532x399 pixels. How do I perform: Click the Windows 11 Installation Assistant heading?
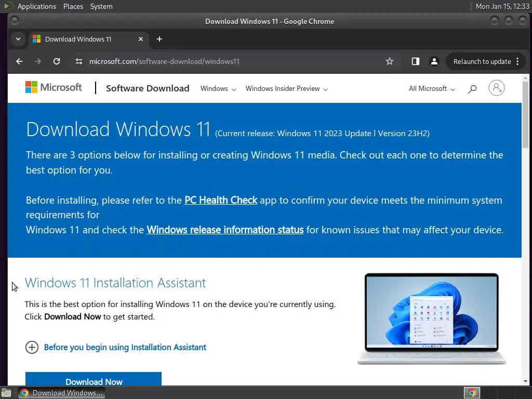[x=115, y=283]
